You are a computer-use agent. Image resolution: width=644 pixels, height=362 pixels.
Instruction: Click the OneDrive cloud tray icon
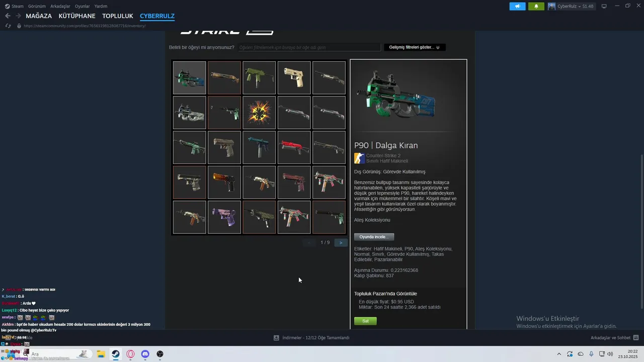581,354
